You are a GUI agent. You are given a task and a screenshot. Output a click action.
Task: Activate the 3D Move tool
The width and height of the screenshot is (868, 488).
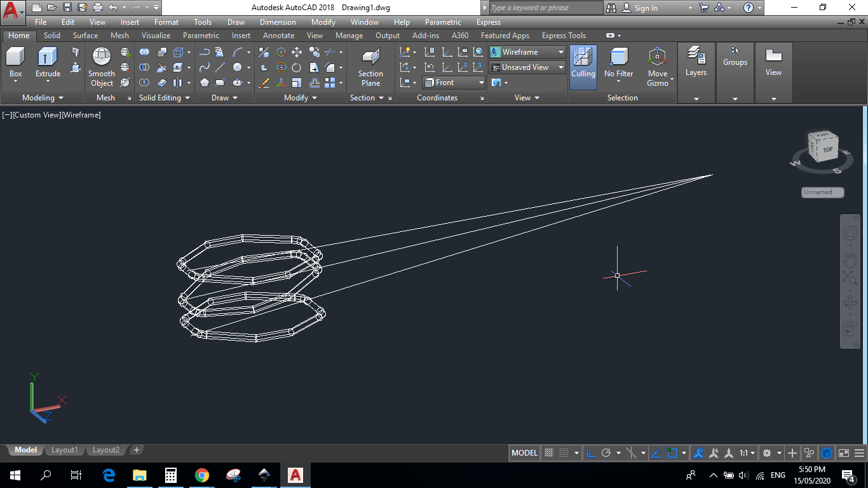281,52
